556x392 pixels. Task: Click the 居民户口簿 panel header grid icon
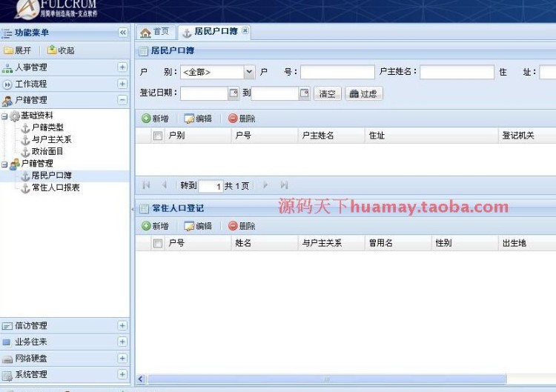click(x=143, y=51)
